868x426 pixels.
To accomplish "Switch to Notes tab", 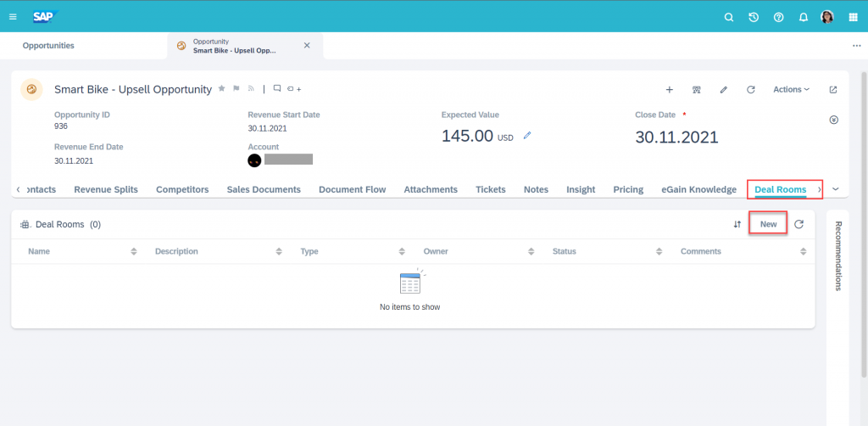I will point(536,189).
